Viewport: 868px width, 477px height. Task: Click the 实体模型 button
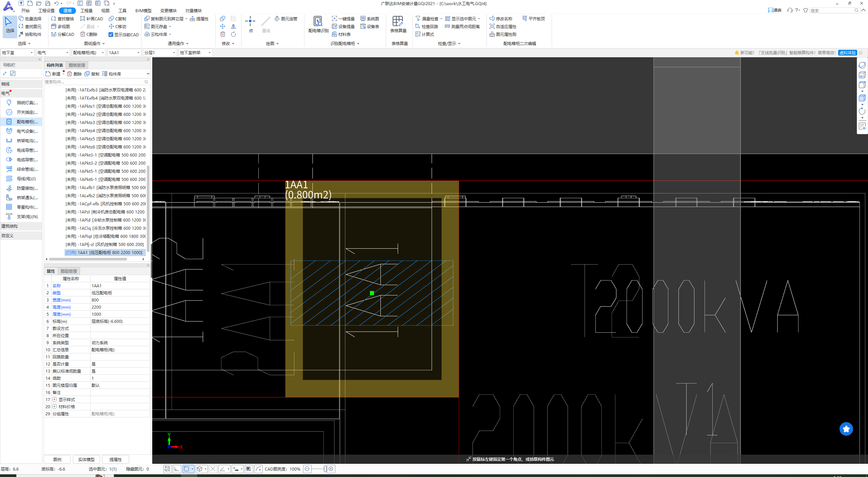(x=86, y=459)
